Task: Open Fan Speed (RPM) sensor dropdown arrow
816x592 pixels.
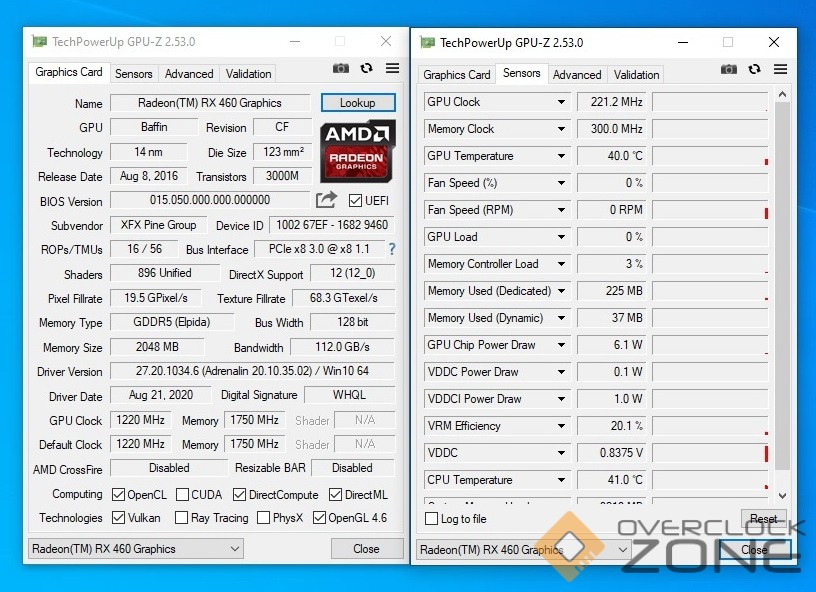Action: (561, 210)
